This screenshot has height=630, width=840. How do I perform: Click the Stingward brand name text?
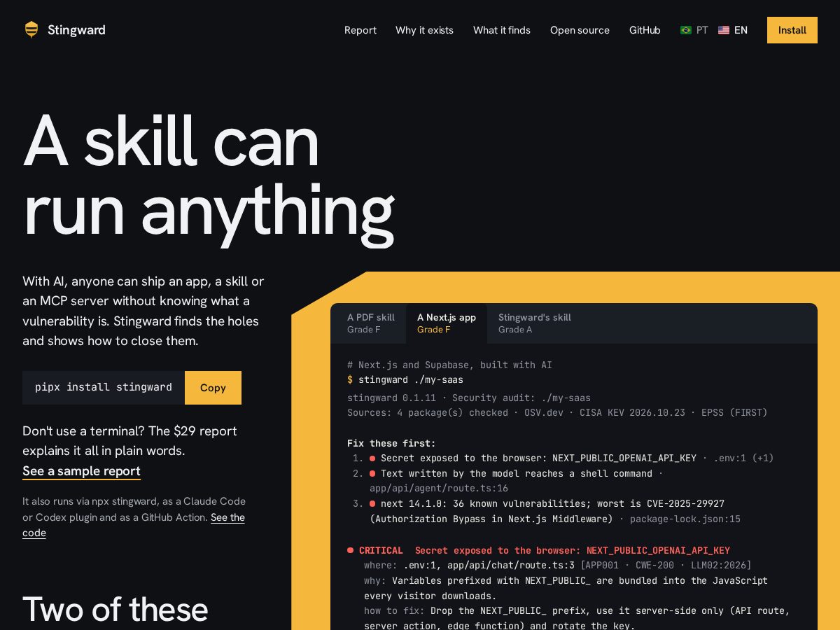[x=76, y=30]
